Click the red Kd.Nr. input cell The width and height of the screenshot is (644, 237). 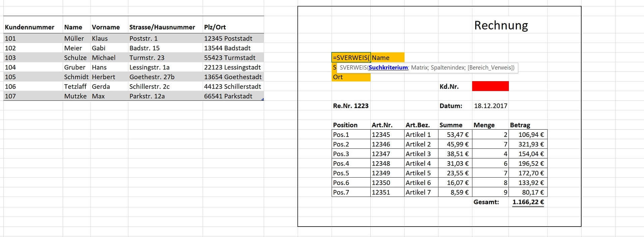(490, 86)
